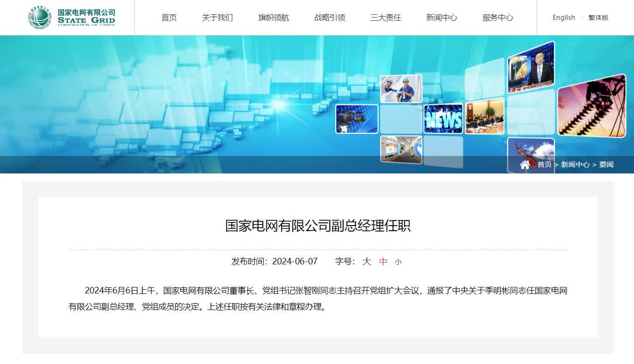Open the 关于我们 menu
Screen dimensions: 634x364
217,18
